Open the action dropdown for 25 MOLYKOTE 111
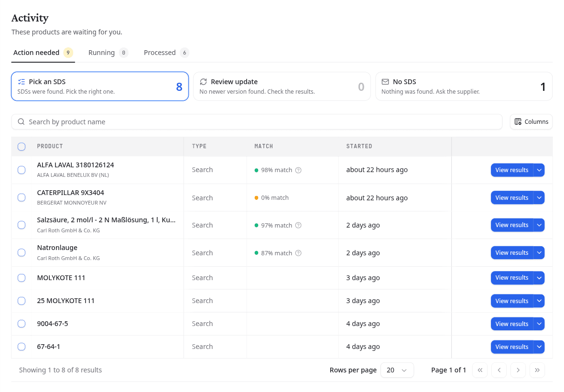Image resolution: width=564 pixels, height=392 pixels. click(539, 301)
